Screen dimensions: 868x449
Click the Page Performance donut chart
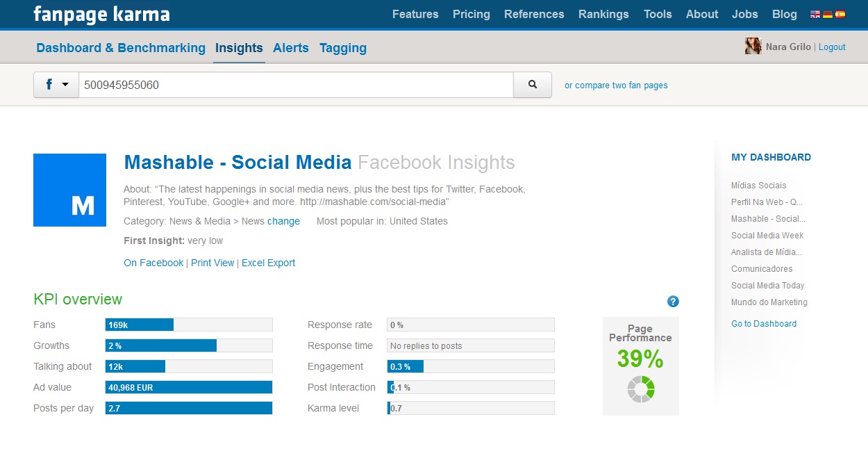pyautogui.click(x=641, y=389)
